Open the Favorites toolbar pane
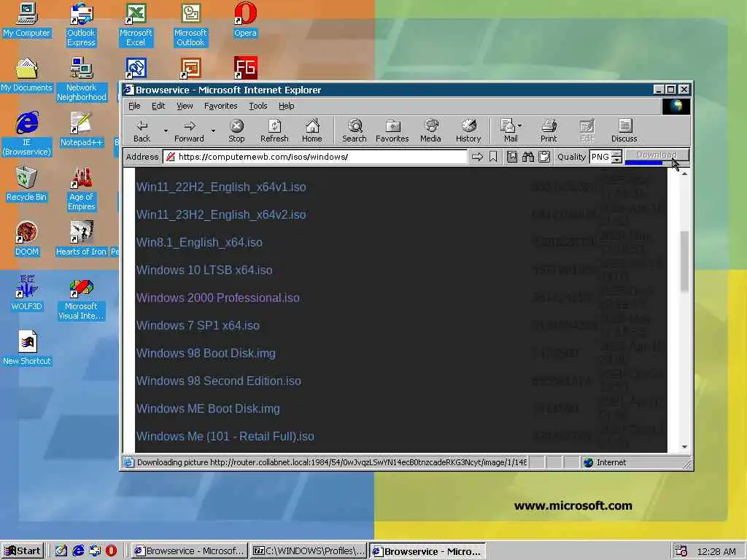 [x=392, y=131]
